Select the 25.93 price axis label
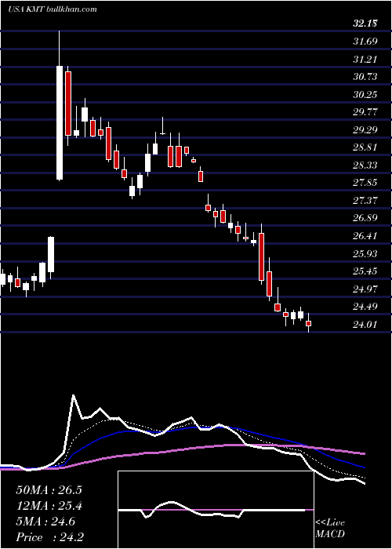The image size is (392, 549). pos(365,253)
